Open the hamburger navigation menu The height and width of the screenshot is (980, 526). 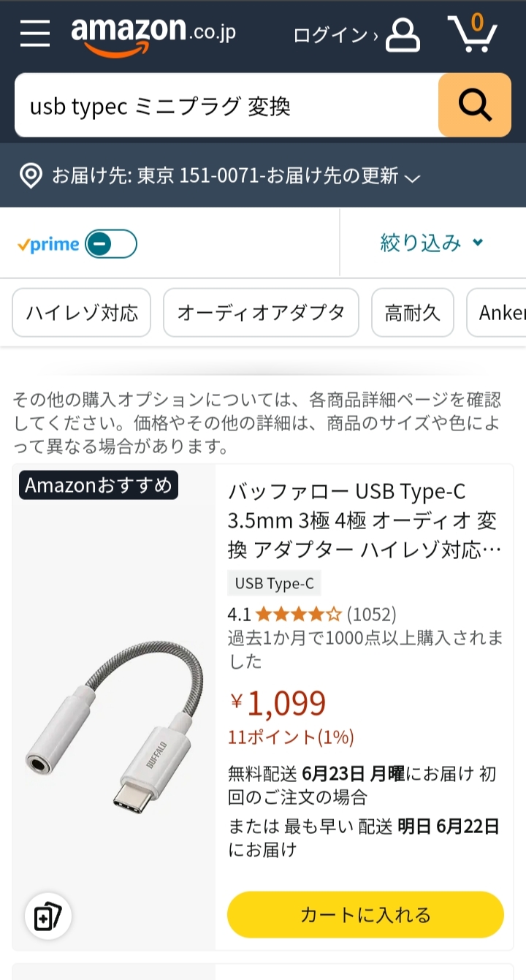coord(34,34)
